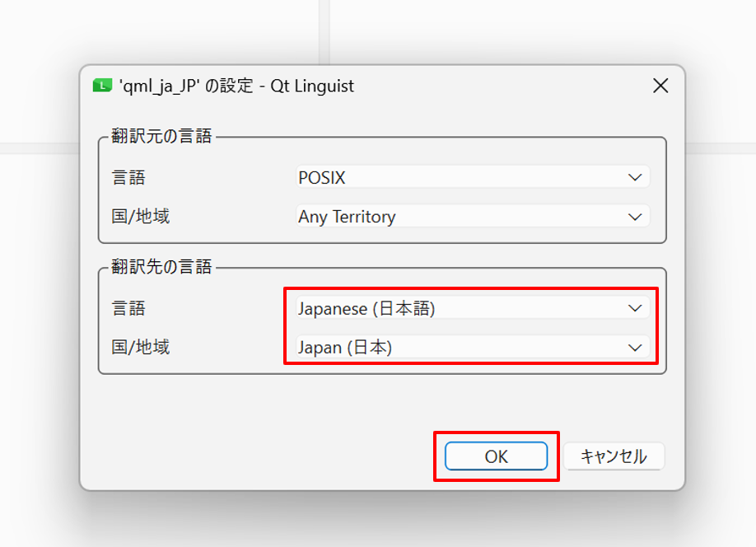Click the 翻訳先の言語 group box heading
The height and width of the screenshot is (547, 756).
pos(162,267)
